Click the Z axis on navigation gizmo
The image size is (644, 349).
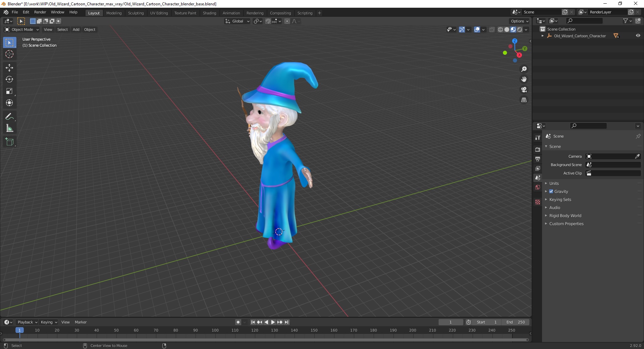point(515,41)
